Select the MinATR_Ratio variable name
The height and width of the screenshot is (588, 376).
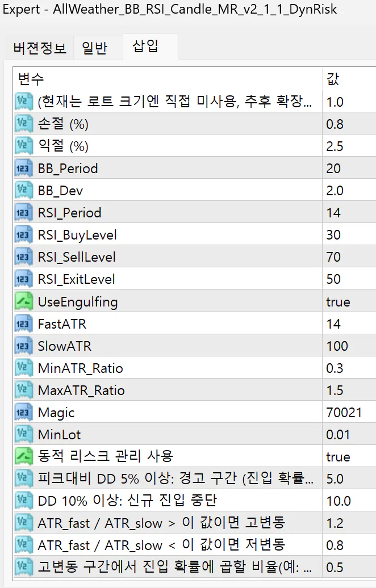pos(80,368)
